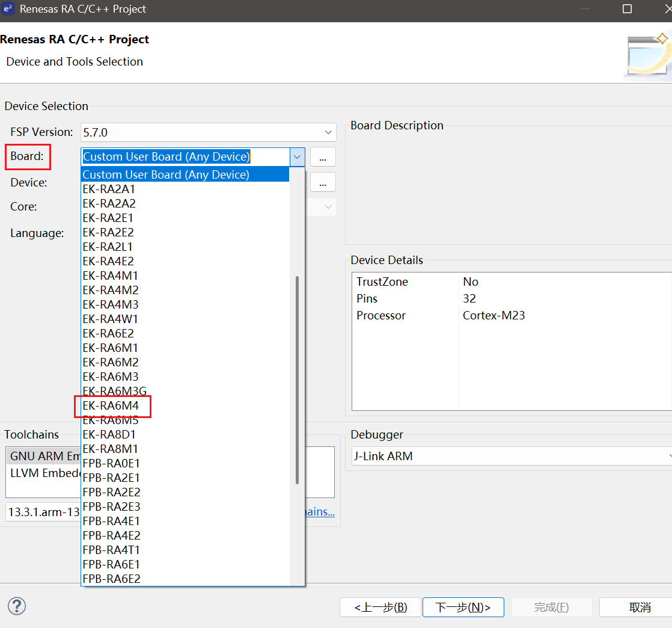Select EK-RA2A2 from board list
672x628 pixels.
(x=185, y=203)
